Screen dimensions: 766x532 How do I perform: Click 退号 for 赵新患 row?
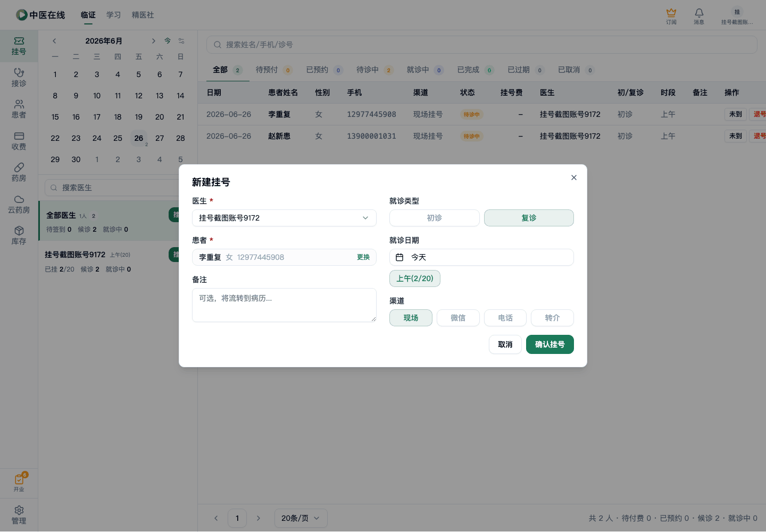point(759,136)
